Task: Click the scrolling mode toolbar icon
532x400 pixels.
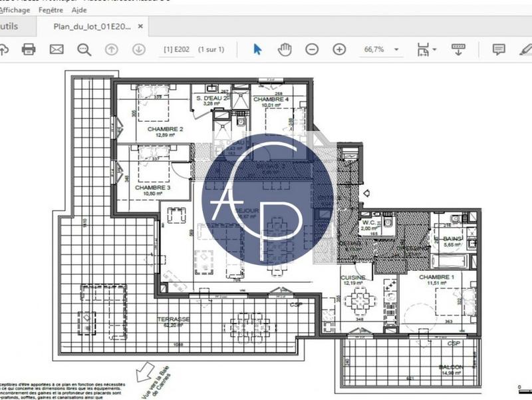Action: coord(458,49)
